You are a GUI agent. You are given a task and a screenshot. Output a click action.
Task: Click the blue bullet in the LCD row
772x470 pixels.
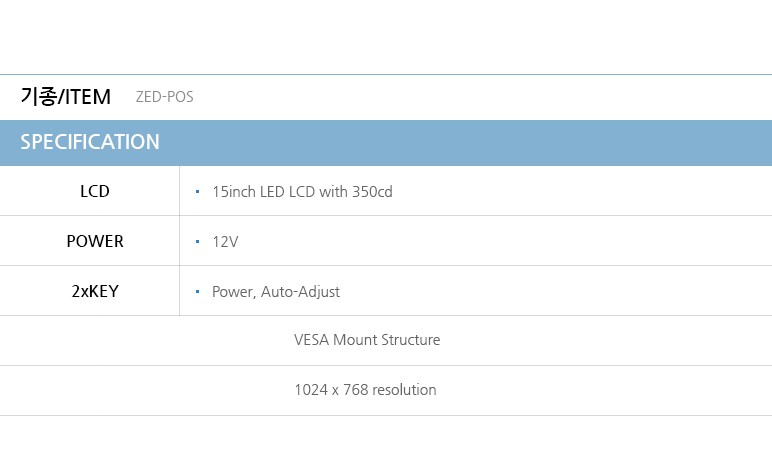click(x=198, y=191)
